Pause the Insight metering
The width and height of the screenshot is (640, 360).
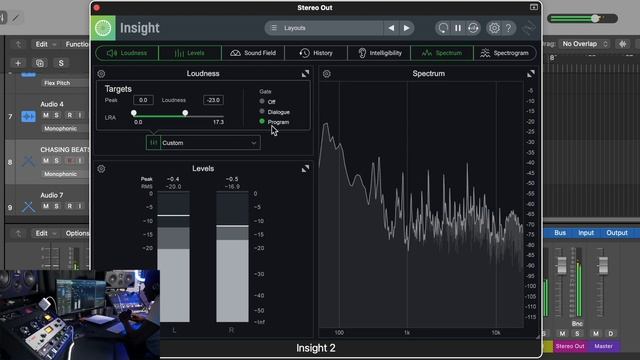coord(458,28)
